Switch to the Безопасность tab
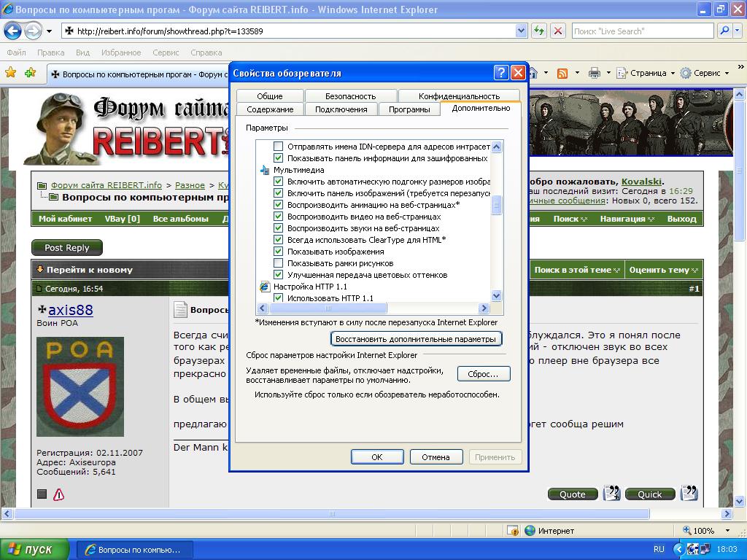Screen dimensions: 747x560 coord(351,96)
